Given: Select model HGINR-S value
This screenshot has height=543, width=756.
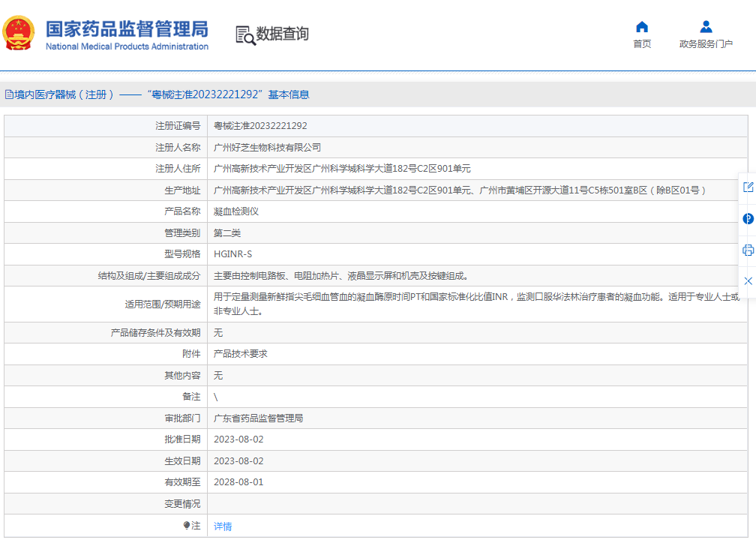Looking at the screenshot, I should (232, 254).
